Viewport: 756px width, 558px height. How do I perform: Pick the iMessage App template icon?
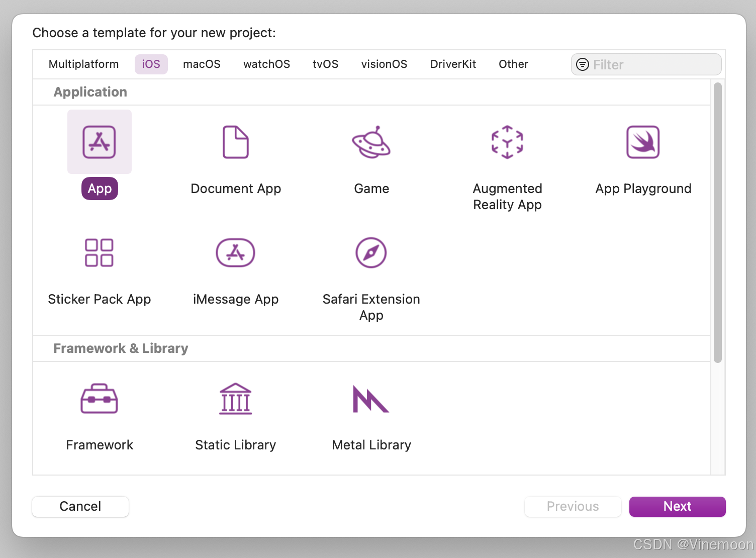coord(236,252)
